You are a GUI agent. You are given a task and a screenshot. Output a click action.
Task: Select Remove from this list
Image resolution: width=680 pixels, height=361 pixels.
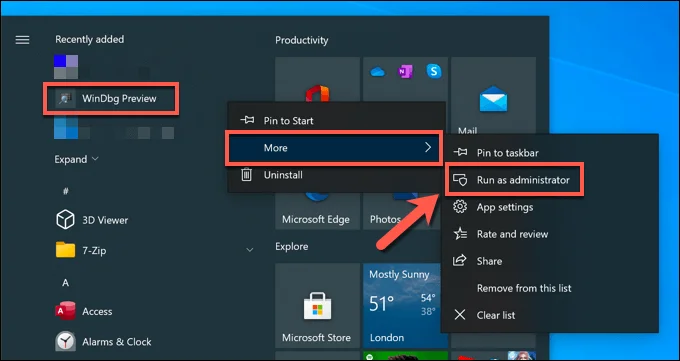click(549, 288)
